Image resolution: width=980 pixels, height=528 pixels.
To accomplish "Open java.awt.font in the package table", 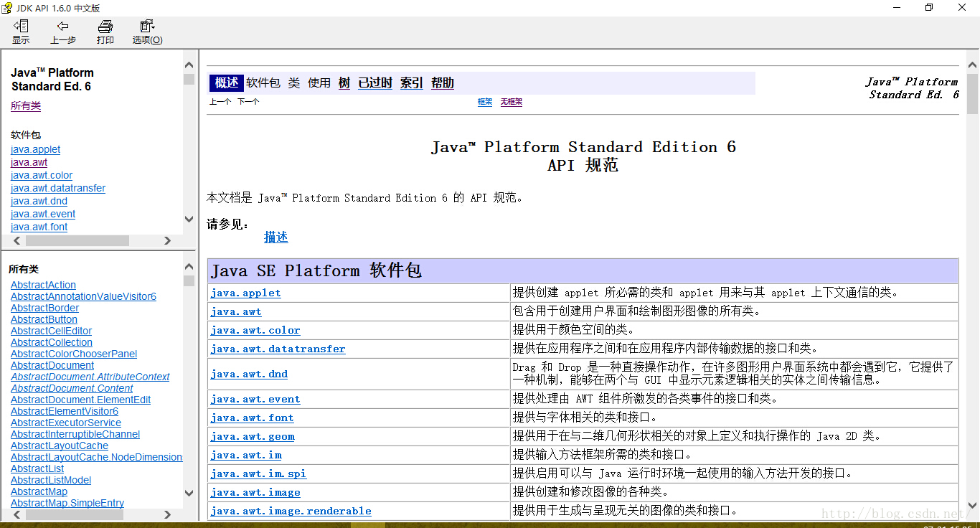I will click(x=252, y=418).
